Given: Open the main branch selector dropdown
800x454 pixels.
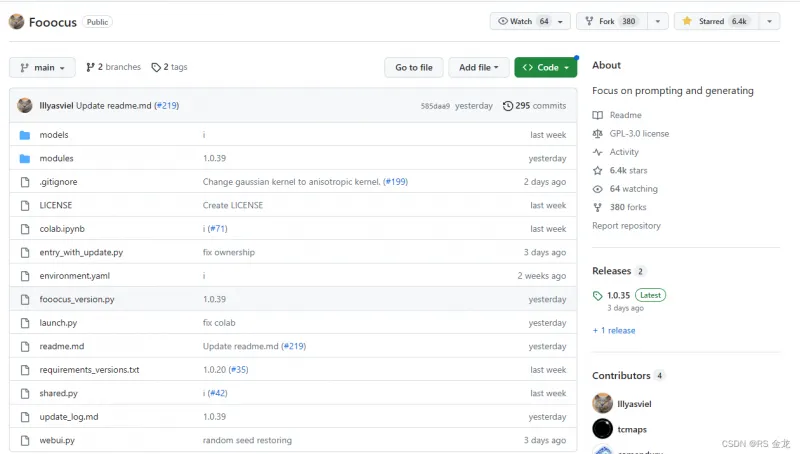Looking at the screenshot, I should (x=42, y=67).
